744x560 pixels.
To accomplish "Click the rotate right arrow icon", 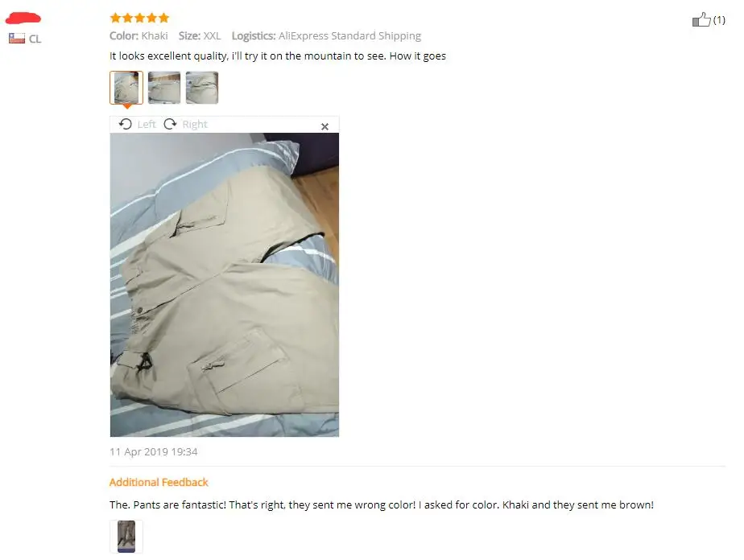I will coord(170,124).
